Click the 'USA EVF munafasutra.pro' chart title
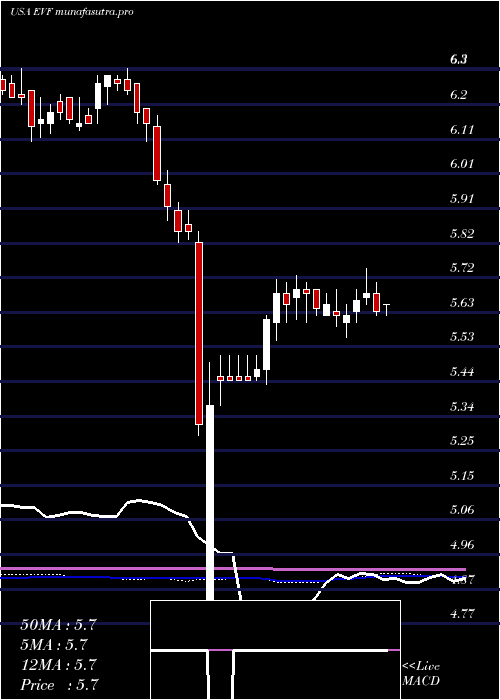 pyautogui.click(x=72, y=12)
